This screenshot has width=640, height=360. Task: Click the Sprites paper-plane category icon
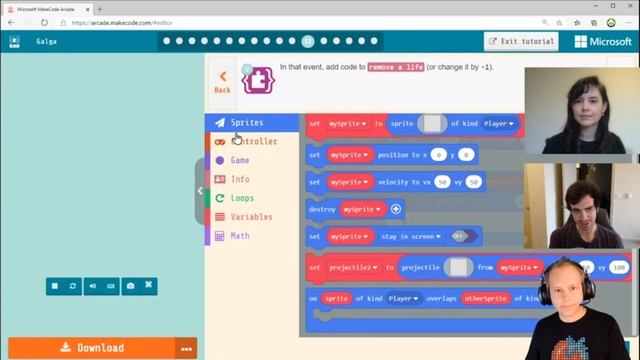(220, 122)
